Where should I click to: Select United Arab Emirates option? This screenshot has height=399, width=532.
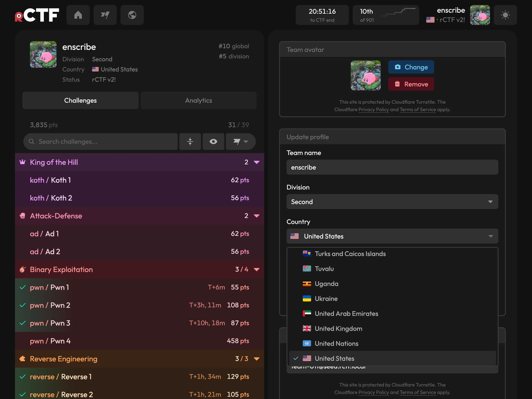(x=392, y=313)
